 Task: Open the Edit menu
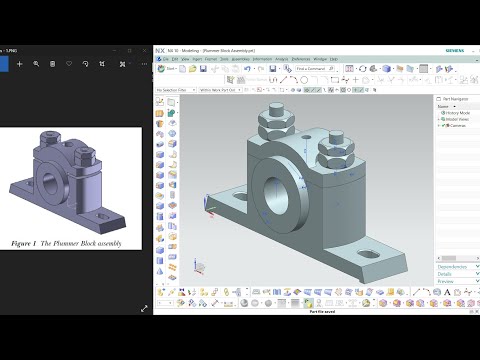point(175,59)
